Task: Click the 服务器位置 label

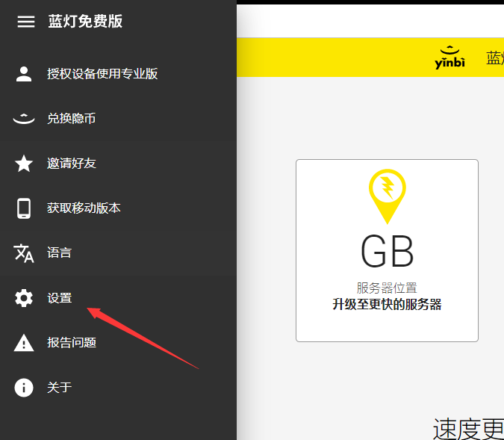Action: point(387,288)
